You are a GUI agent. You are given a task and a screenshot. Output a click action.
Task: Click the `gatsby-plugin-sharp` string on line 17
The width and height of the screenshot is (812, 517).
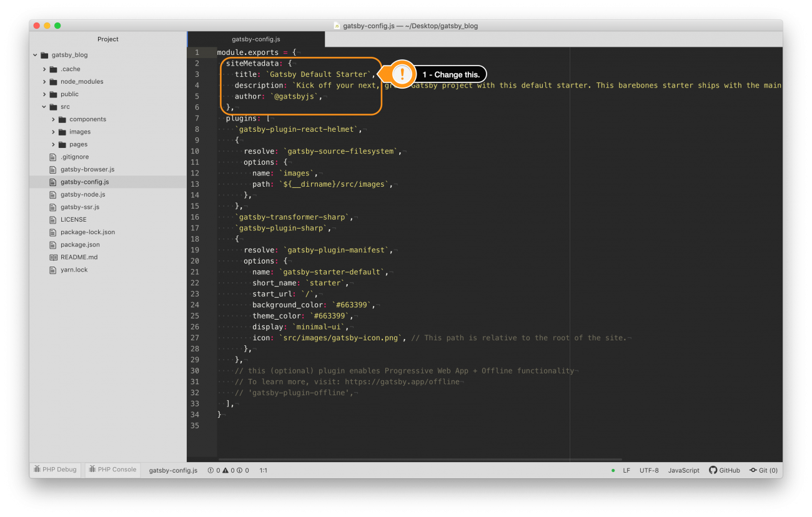[x=282, y=228]
